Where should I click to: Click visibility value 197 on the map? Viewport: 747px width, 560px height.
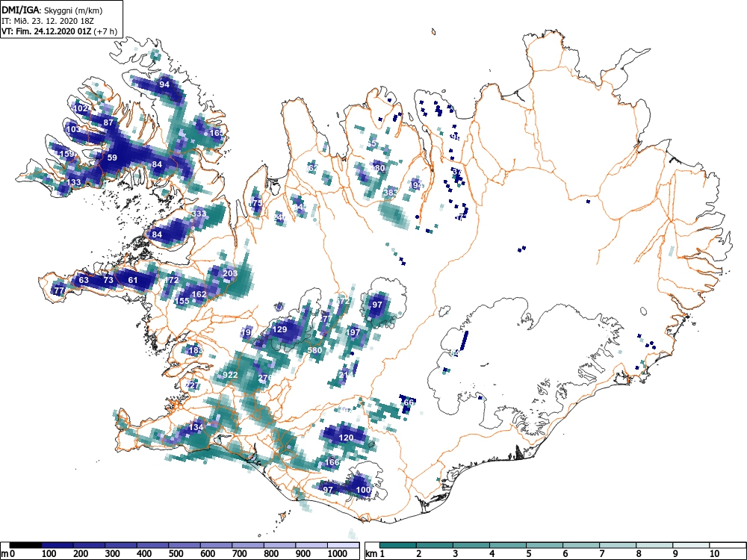[x=353, y=332]
